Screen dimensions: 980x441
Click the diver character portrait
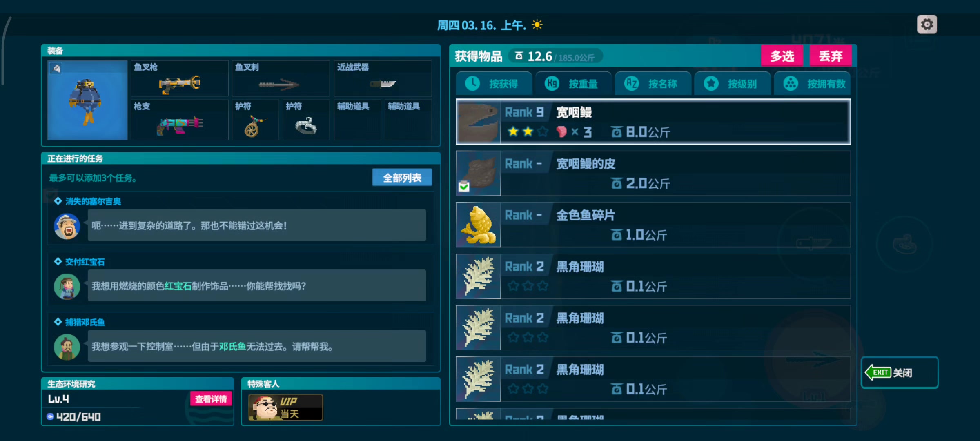click(87, 100)
